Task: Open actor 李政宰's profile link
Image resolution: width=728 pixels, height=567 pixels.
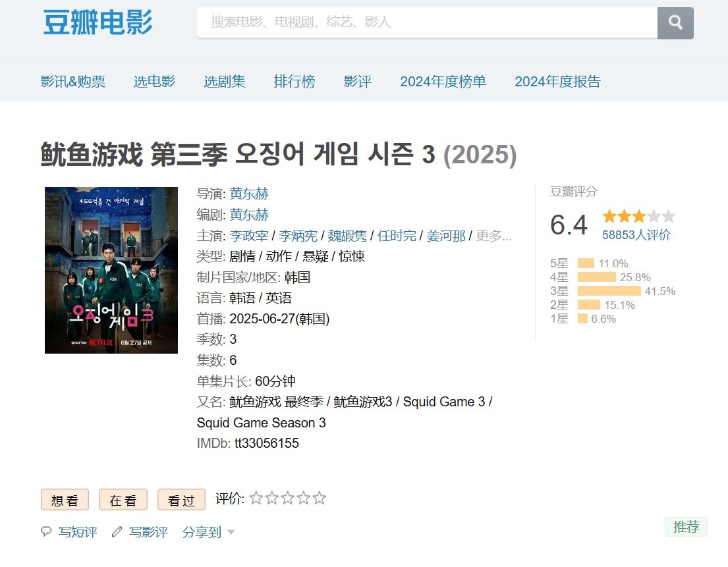Action: [248, 236]
